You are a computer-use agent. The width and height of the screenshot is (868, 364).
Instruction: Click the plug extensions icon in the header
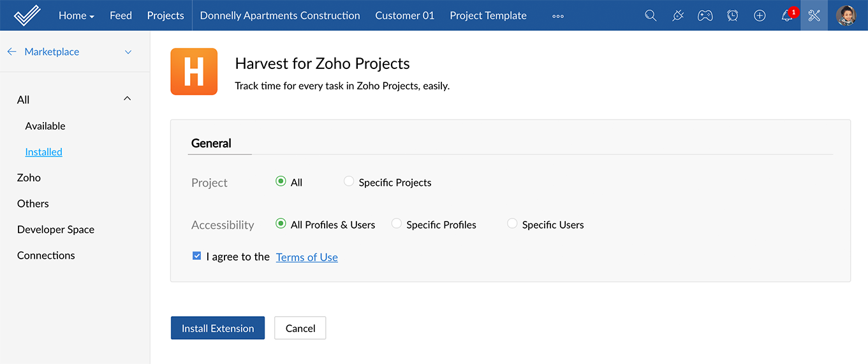click(678, 15)
